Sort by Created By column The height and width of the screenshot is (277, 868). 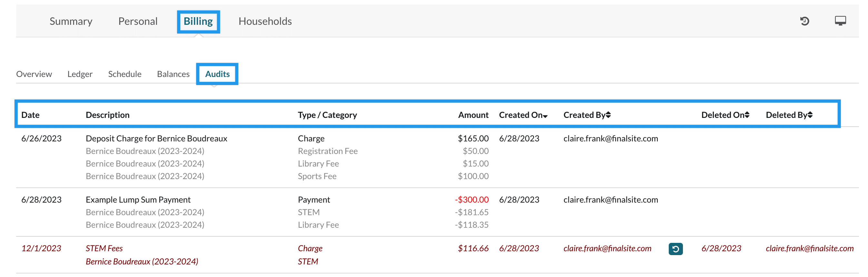click(x=587, y=115)
